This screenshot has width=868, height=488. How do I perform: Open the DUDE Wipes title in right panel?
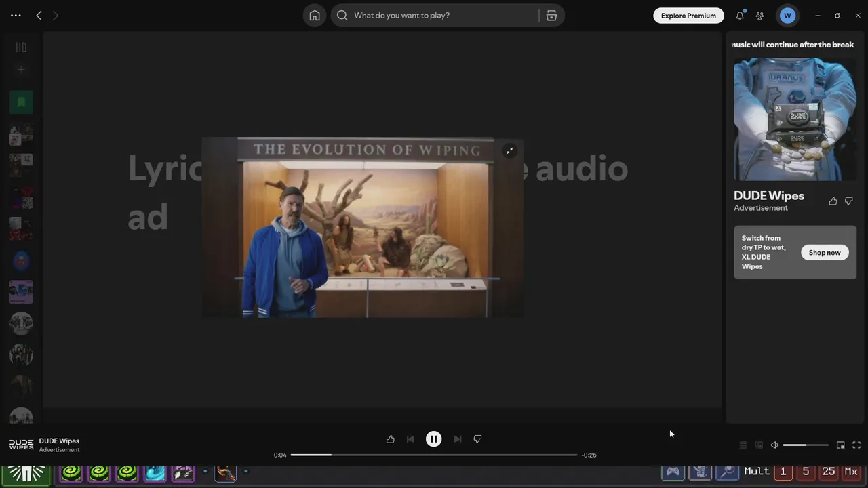[x=769, y=196]
